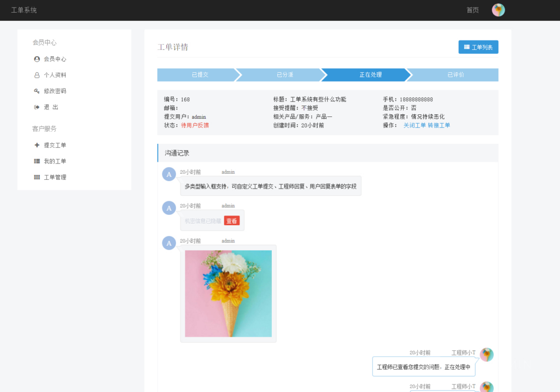Switch to 首页 in the top bar
This screenshot has height=392, width=560.
[x=471, y=10]
